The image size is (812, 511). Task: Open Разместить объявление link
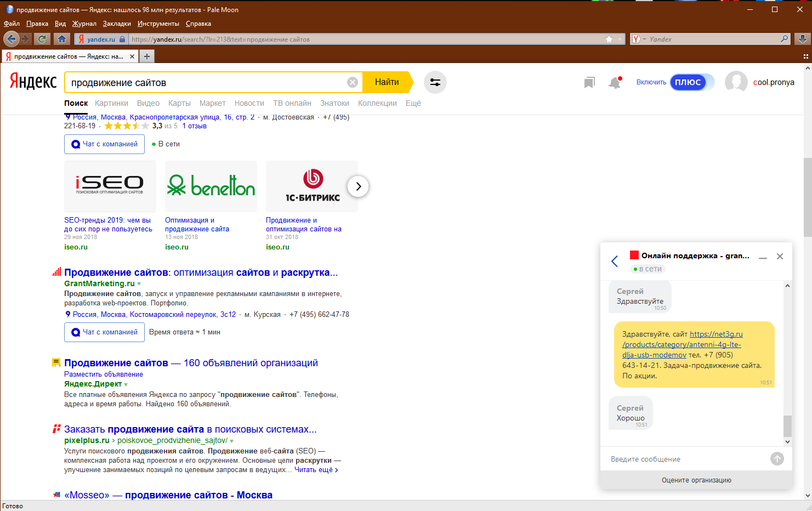pos(104,374)
